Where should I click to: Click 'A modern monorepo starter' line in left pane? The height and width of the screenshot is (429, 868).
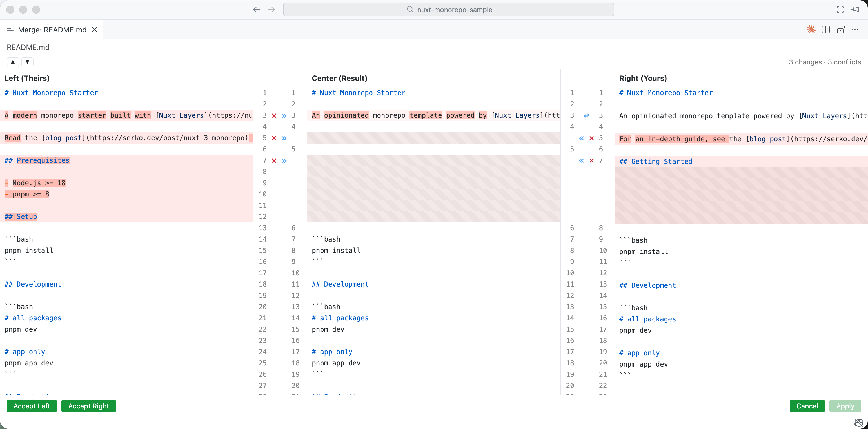coord(126,115)
